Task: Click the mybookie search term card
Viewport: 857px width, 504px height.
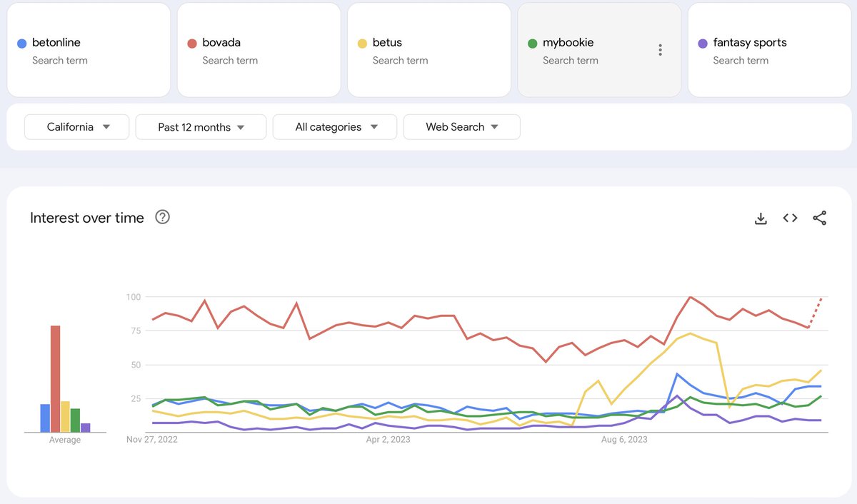Action: 599,50
